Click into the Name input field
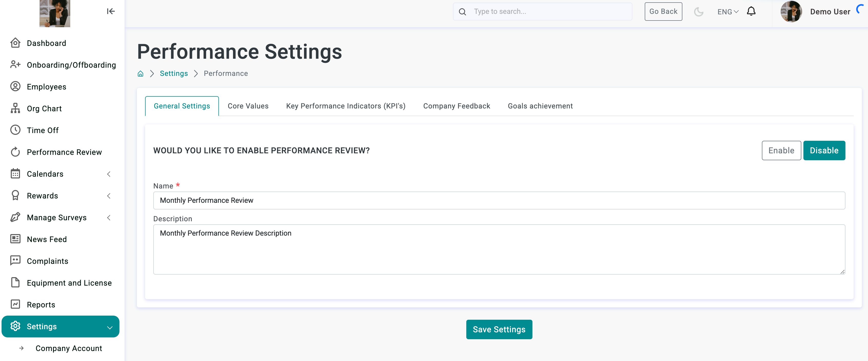The width and height of the screenshot is (868, 361). click(x=499, y=200)
